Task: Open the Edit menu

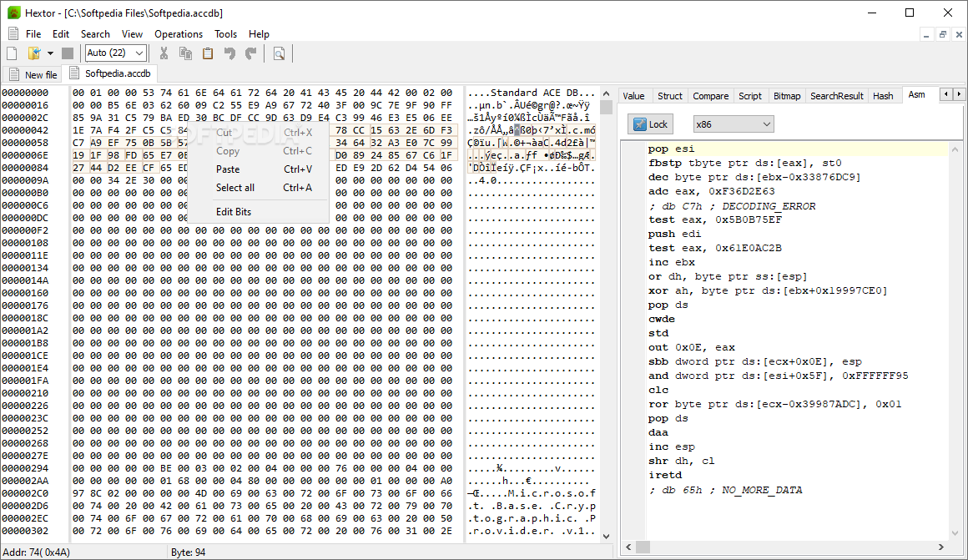Action: click(x=60, y=34)
